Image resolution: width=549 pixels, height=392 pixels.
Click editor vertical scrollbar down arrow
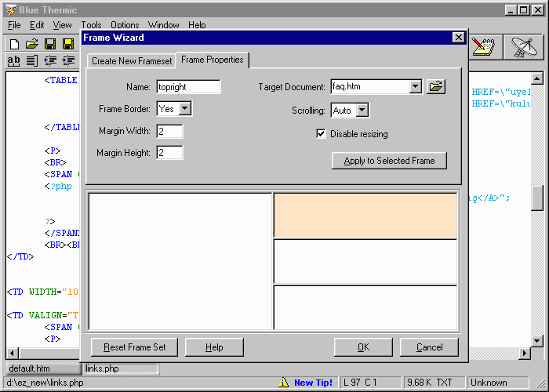pyautogui.click(x=536, y=340)
